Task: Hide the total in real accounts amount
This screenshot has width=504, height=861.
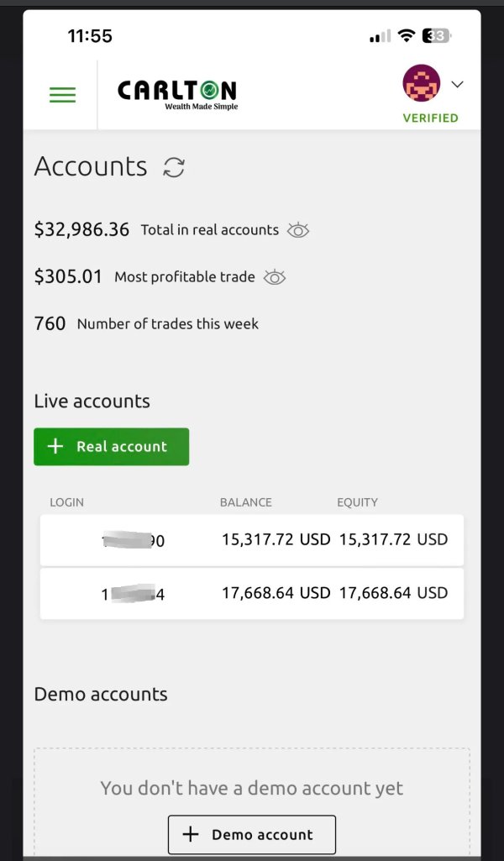Action: [298, 230]
